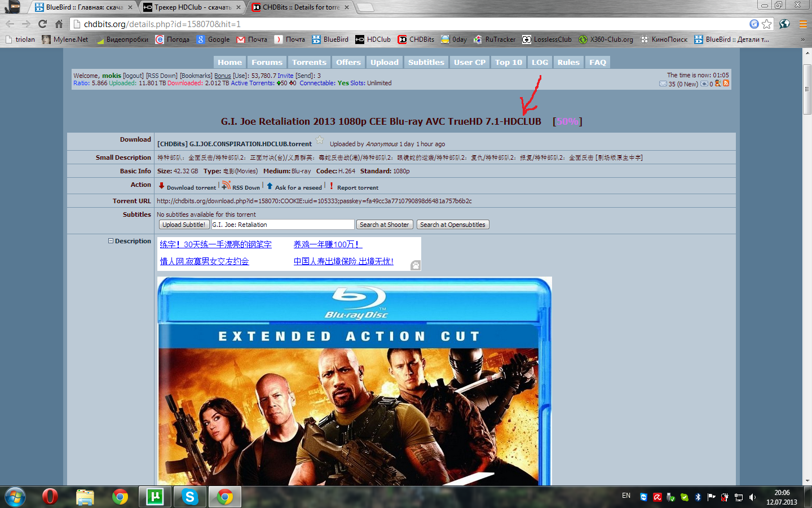812x508 pixels.
Task: Open Windows Explorer from the taskbar
Action: click(x=85, y=497)
